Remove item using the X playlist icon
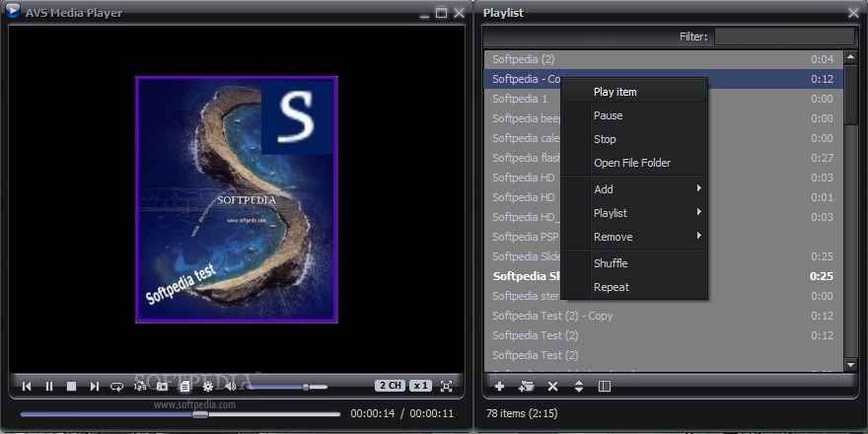Screen dimensions: 868x434 pos(552,387)
